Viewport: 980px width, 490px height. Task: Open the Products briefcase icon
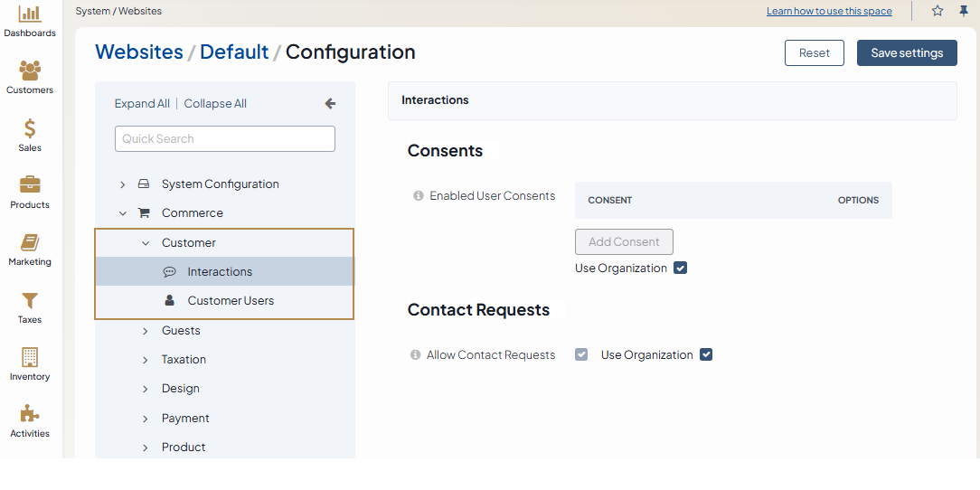(30, 185)
